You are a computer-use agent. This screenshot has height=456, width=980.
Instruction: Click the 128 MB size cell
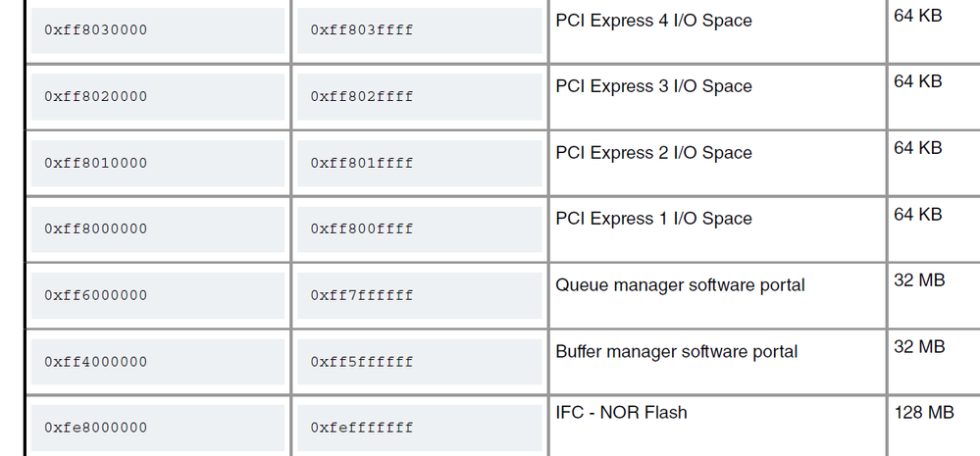tap(923, 413)
